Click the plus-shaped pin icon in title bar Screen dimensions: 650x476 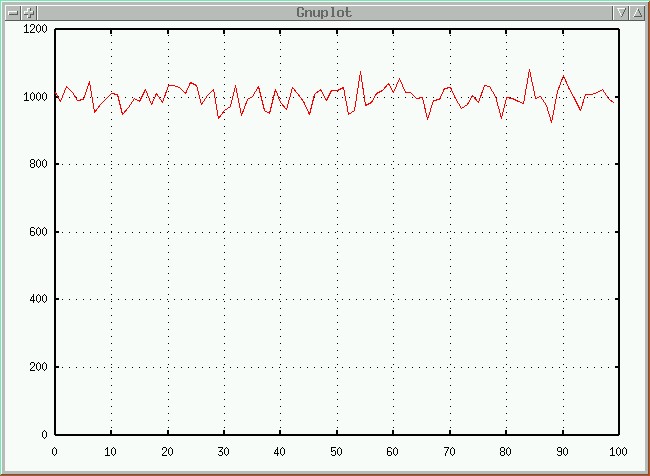[29, 13]
